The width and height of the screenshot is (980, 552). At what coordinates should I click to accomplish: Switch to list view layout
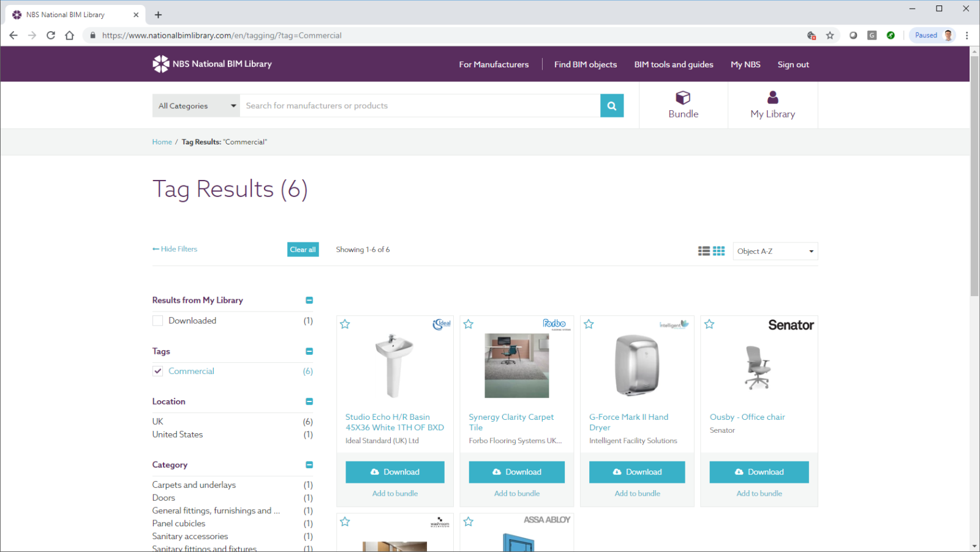pos(704,251)
